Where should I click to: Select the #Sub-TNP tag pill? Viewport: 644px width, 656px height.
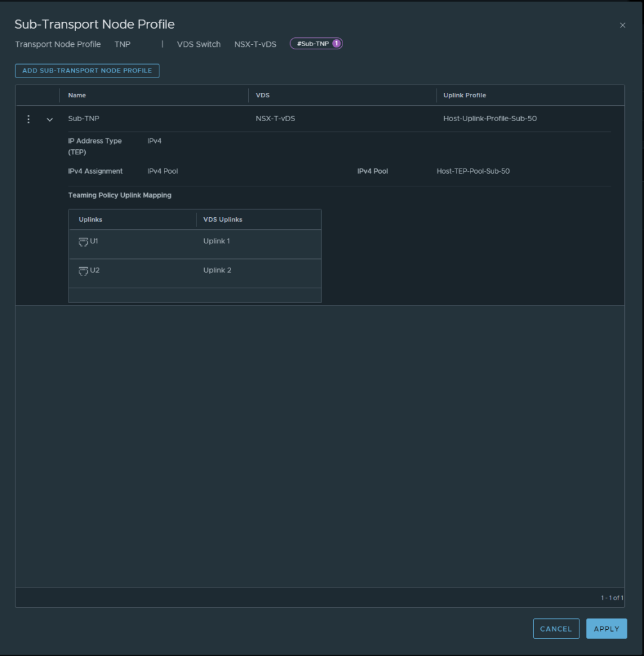click(312, 44)
